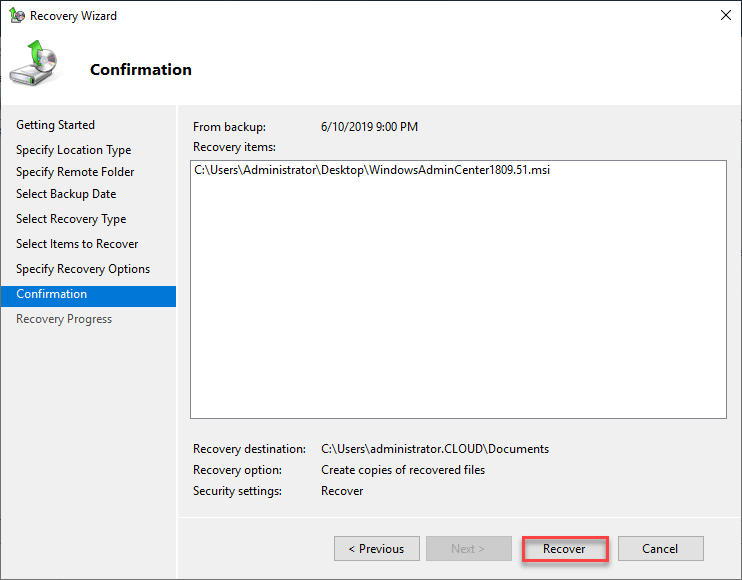Cancel the recovery wizard
This screenshot has width=742, height=580.
660,549
